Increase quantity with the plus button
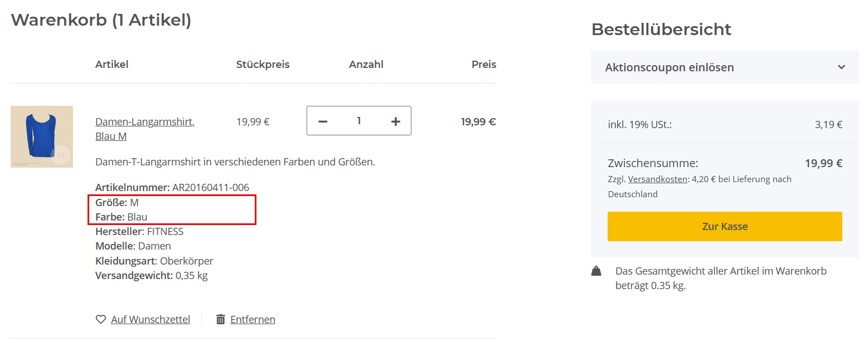Viewport: 868px width, 347px height. [x=396, y=121]
